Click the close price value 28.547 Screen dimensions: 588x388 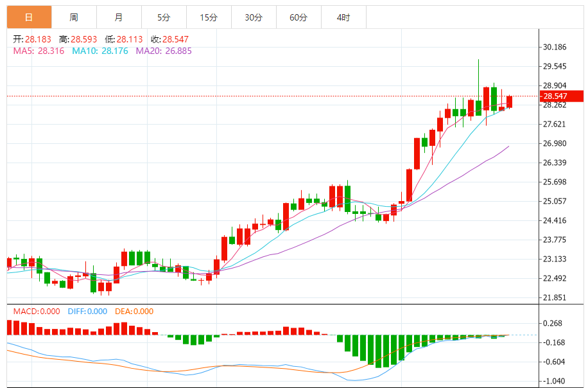175,39
